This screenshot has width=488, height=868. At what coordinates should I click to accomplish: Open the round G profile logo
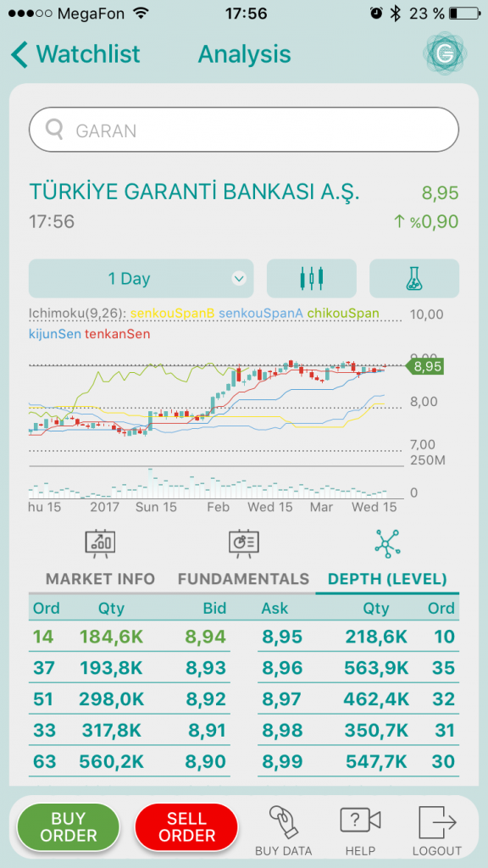[445, 53]
